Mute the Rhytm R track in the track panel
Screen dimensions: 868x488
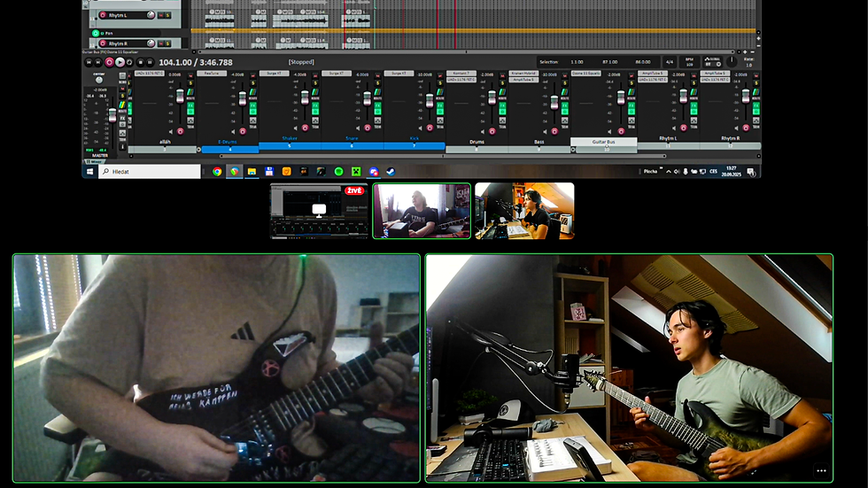pyautogui.click(x=160, y=43)
